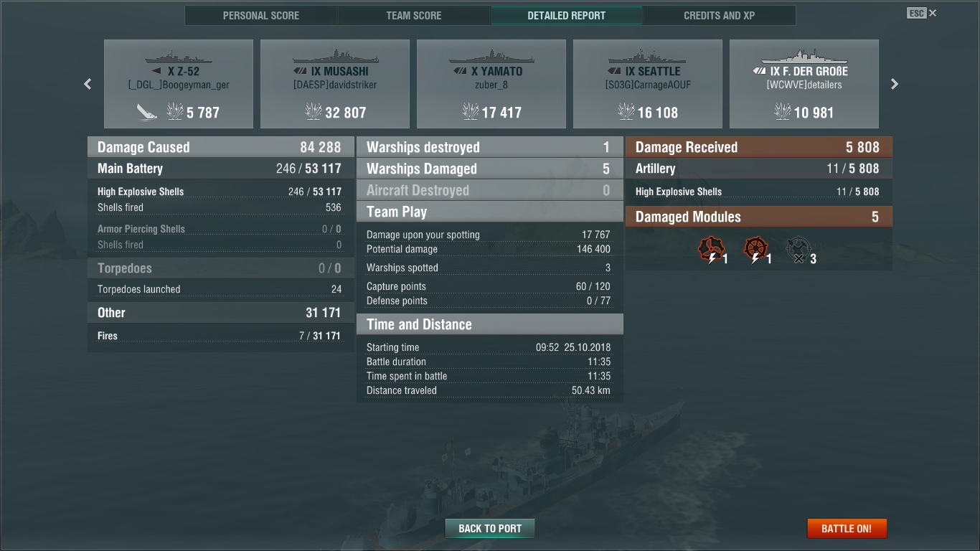
Task: Click the engine damaged module icon
Action: coord(711,250)
